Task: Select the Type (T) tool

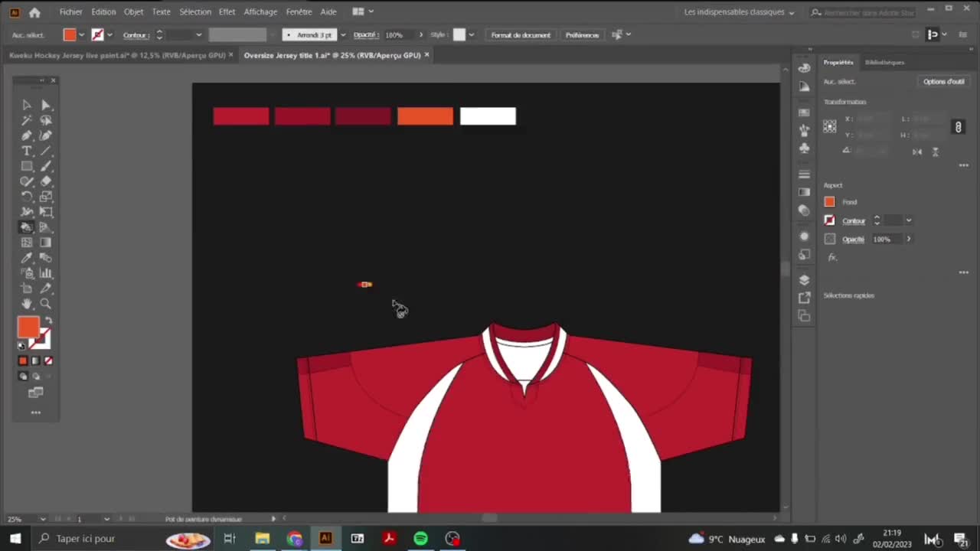Action: [27, 151]
